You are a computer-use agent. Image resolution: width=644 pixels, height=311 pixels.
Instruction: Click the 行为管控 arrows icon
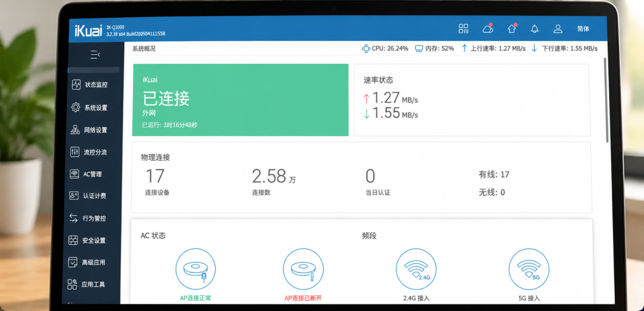pos(73,218)
